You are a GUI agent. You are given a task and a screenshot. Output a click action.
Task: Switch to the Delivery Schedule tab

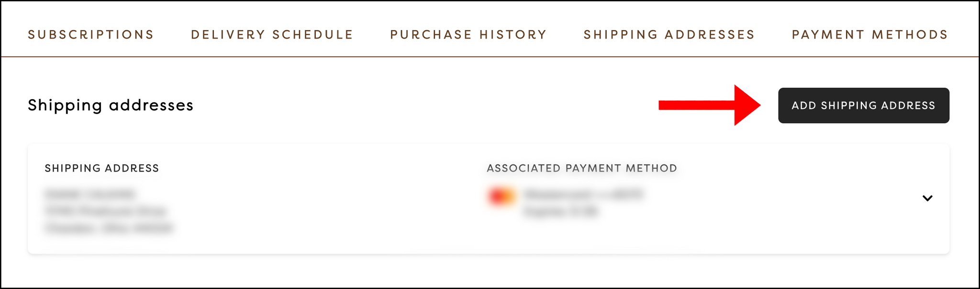[272, 35]
